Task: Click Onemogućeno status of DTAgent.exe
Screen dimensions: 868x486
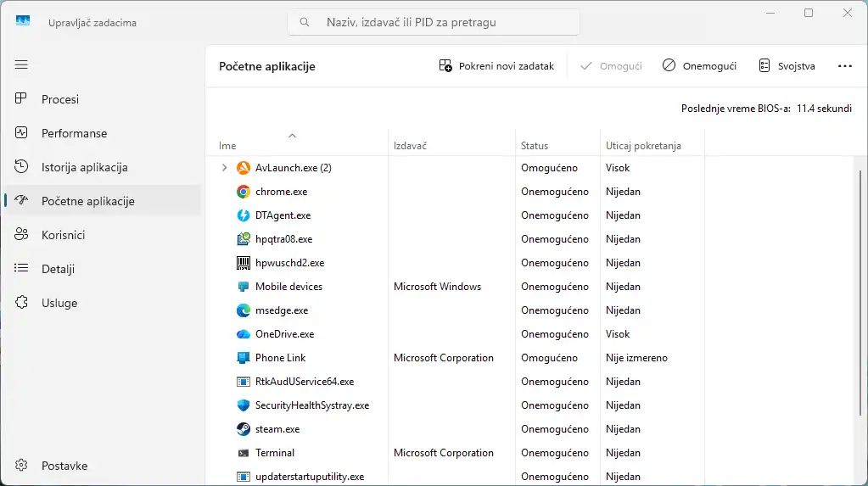Action: pos(555,215)
